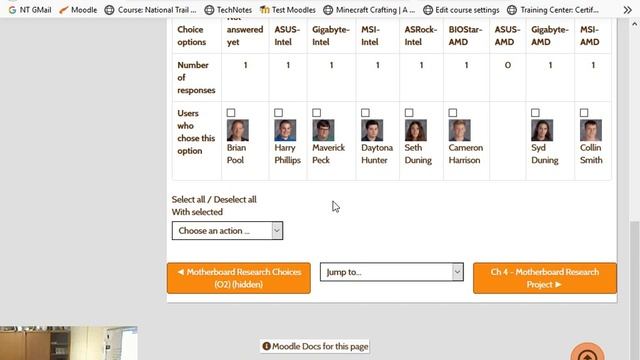The image size is (640, 360).
Task: Check the box above Brian Pool
Action: (x=231, y=113)
